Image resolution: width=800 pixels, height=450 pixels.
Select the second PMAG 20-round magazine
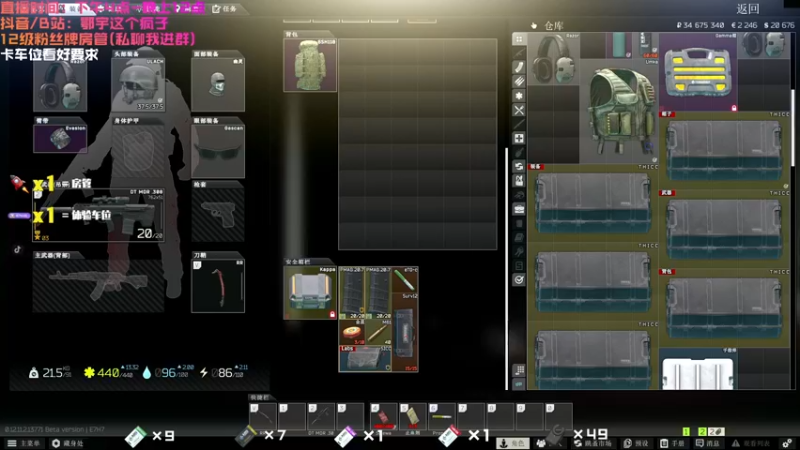tap(379, 292)
